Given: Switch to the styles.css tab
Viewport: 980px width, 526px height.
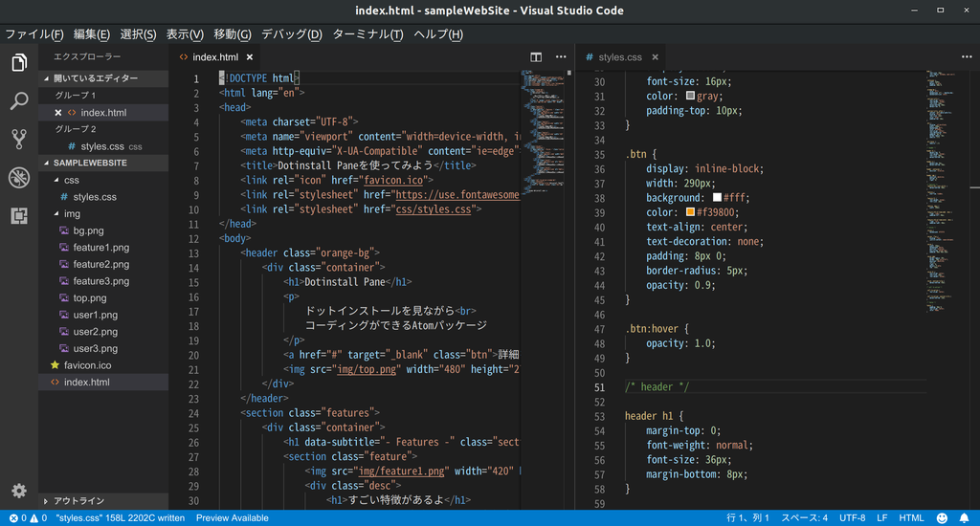Looking at the screenshot, I should (x=620, y=56).
